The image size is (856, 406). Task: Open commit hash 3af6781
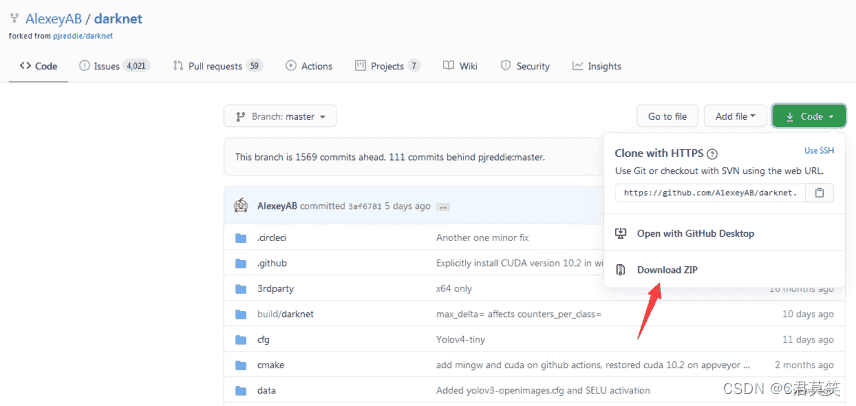click(x=365, y=207)
